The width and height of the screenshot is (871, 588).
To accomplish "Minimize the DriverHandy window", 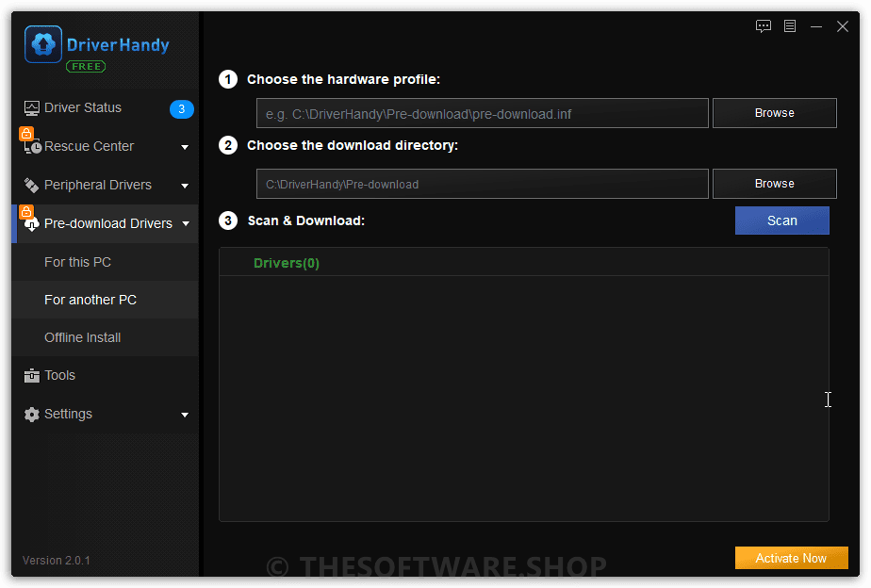I will [x=816, y=26].
